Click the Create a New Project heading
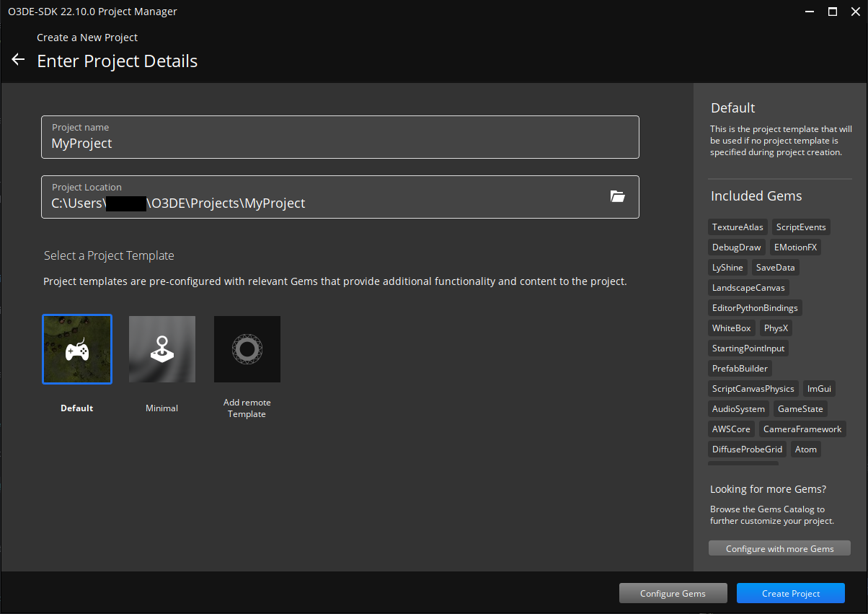Viewport: 868px width, 614px height. 87,37
